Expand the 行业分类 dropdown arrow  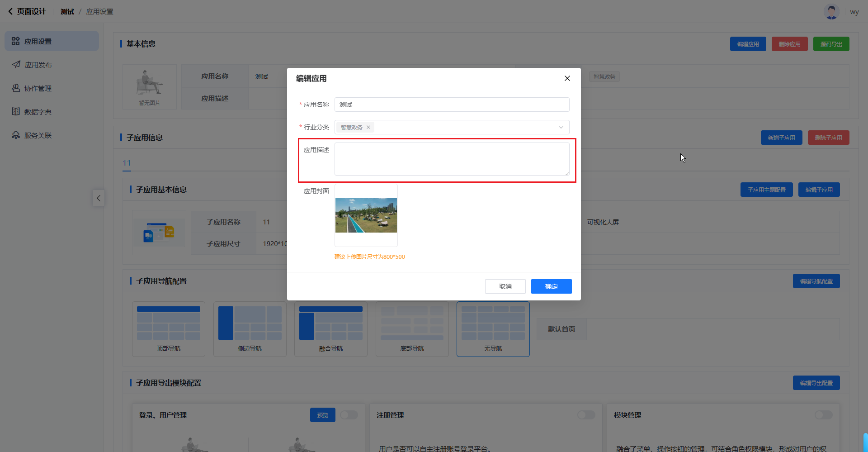tap(561, 127)
